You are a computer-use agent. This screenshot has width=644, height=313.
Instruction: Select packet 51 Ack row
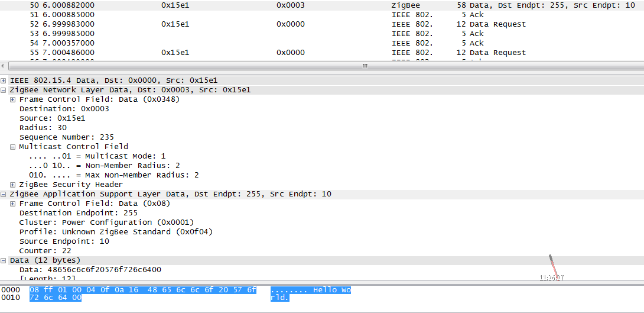tap(322, 15)
